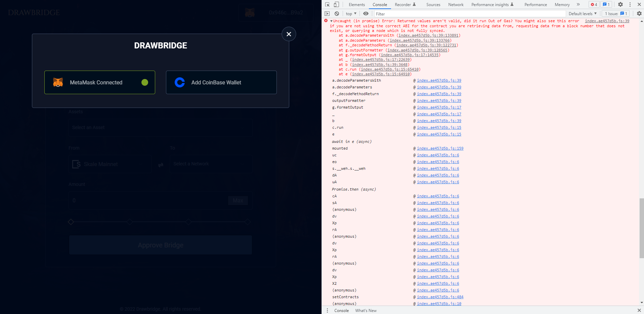Viewport: 644px width, 314px height.
Task: Open the customize DevTools three-dot menu
Action: (x=630, y=4)
